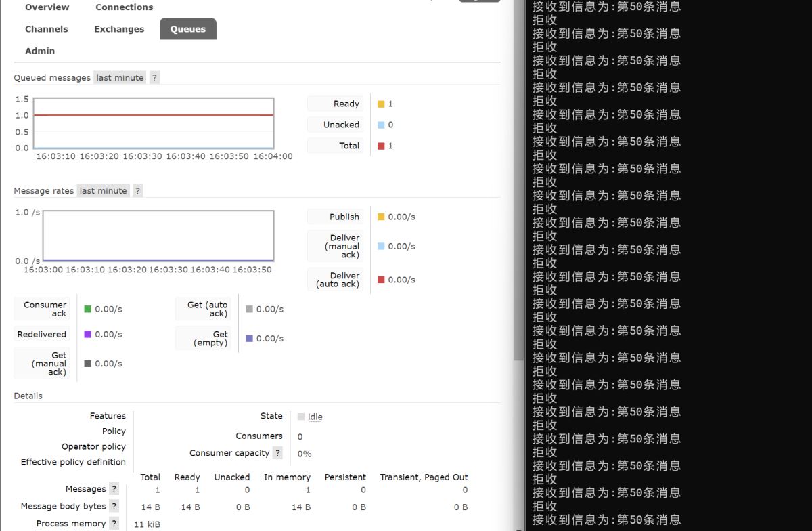The height and width of the screenshot is (531, 812).
Task: Open help for Consumer capacity
Action: point(277,453)
